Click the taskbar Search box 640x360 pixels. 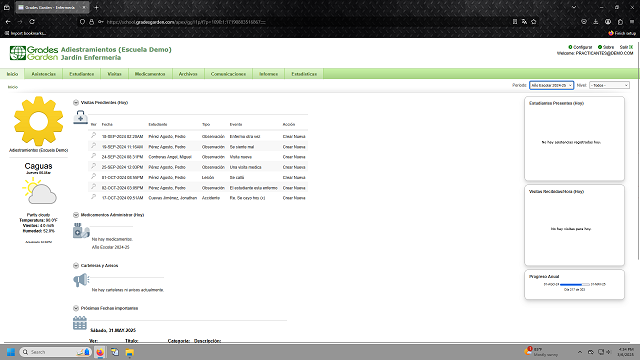[x=55, y=352]
